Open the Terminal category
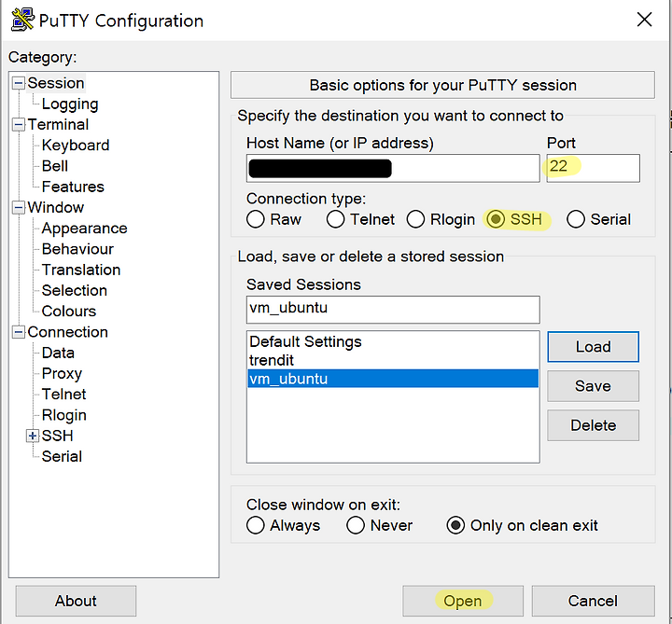 (x=58, y=125)
